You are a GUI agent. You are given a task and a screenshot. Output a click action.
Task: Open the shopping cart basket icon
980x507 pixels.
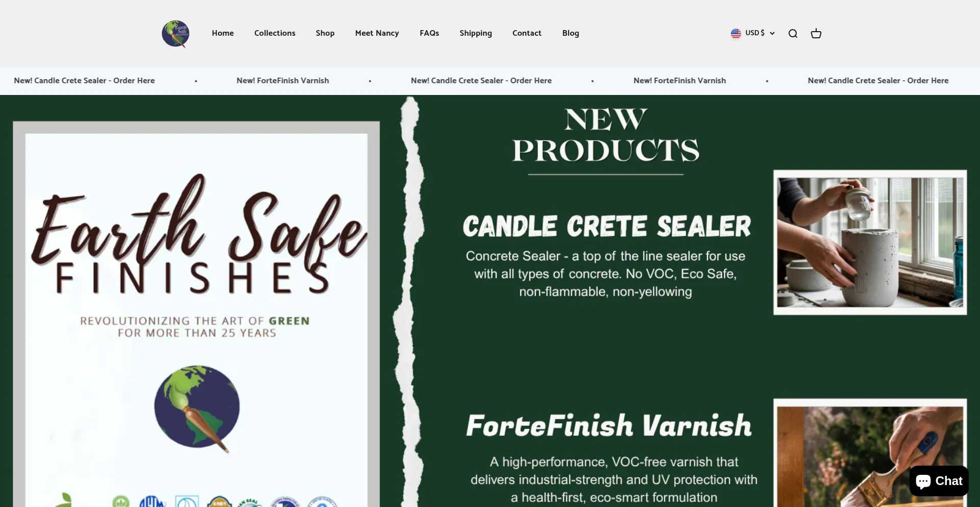816,34
